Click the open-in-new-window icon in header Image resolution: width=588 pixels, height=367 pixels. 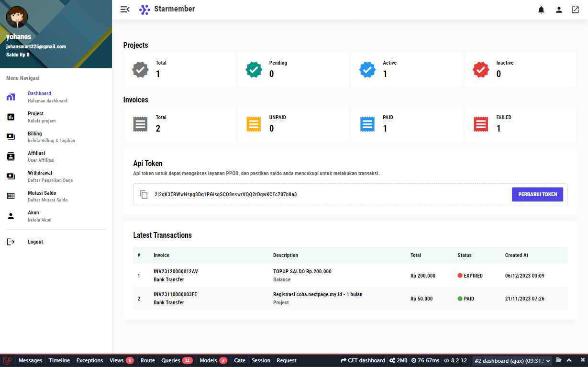pos(575,10)
